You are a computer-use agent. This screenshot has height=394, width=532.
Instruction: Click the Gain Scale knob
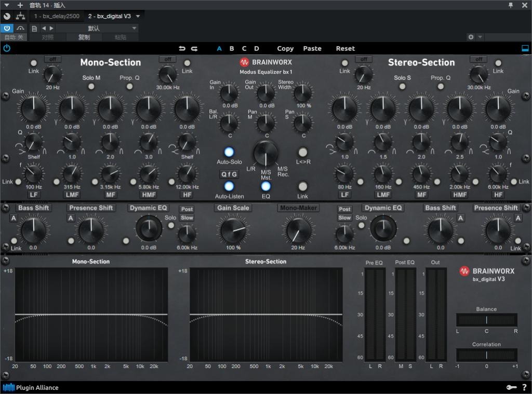pos(233,230)
